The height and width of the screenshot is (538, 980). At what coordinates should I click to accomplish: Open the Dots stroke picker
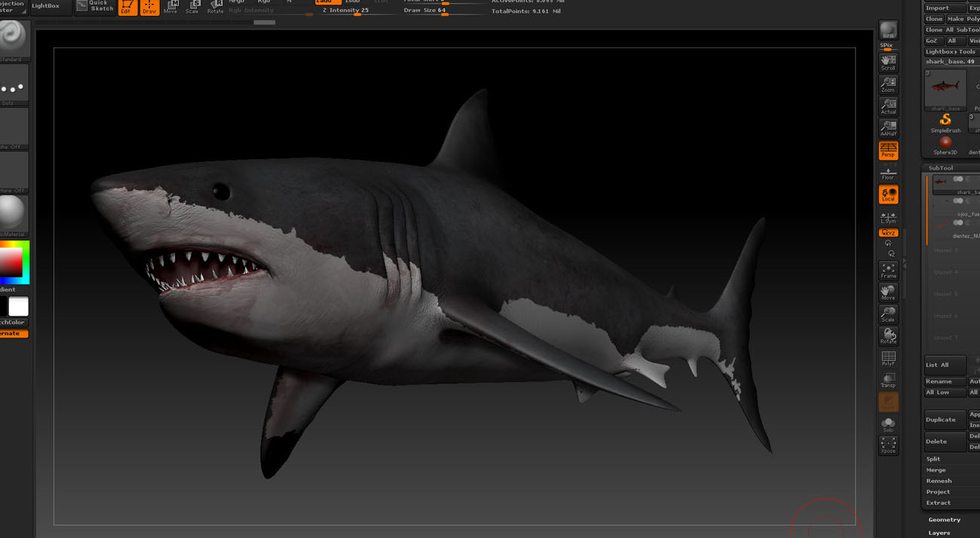[13, 85]
